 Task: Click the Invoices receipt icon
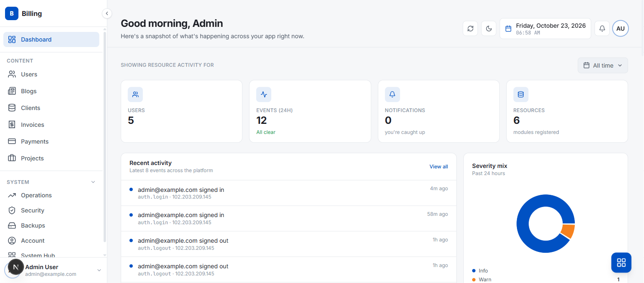(12, 125)
